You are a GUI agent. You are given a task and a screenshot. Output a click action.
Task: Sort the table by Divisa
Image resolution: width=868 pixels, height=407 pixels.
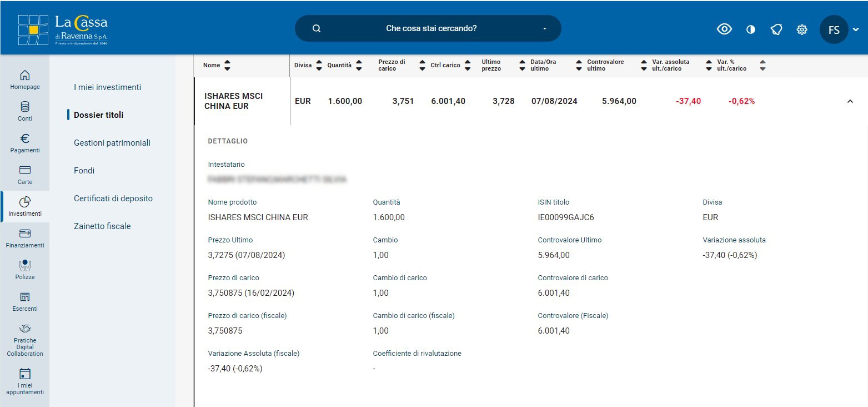point(319,66)
